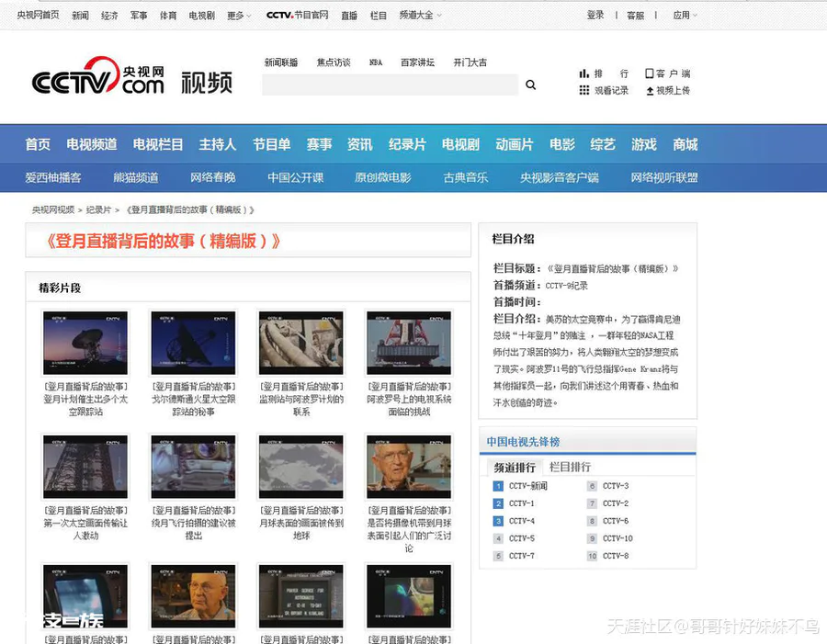This screenshot has height=644, width=827.
Task: Open 央视影音客户端 in sub navigation
Action: [560, 177]
